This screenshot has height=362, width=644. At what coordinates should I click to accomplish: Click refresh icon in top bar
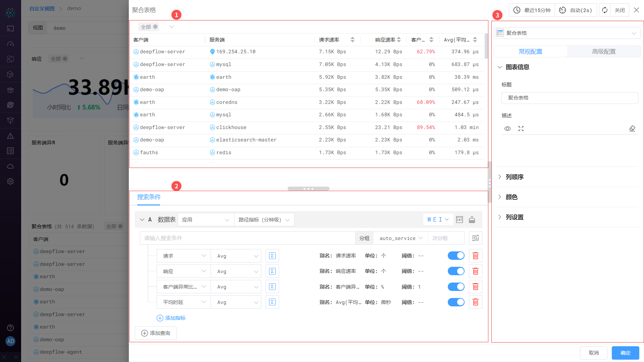click(x=604, y=10)
